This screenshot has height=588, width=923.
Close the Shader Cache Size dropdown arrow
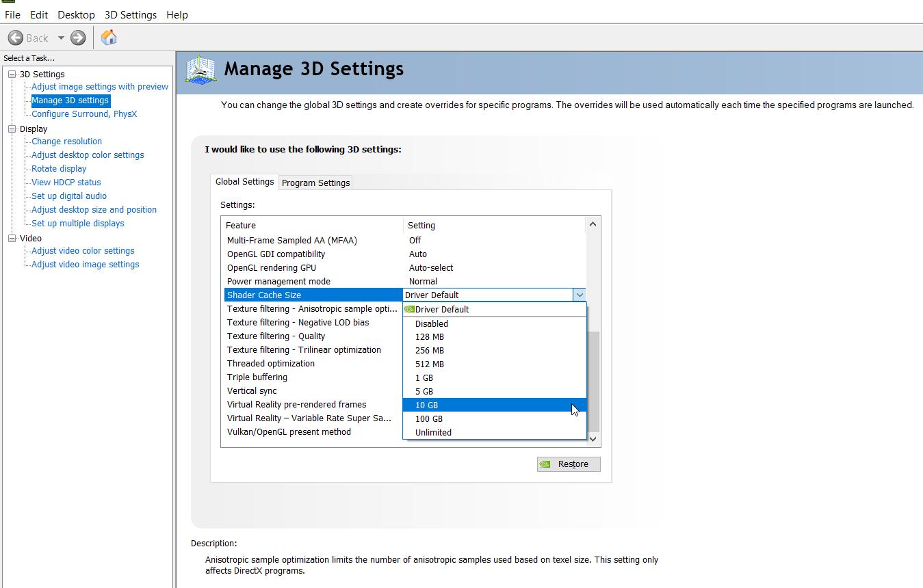coord(579,295)
